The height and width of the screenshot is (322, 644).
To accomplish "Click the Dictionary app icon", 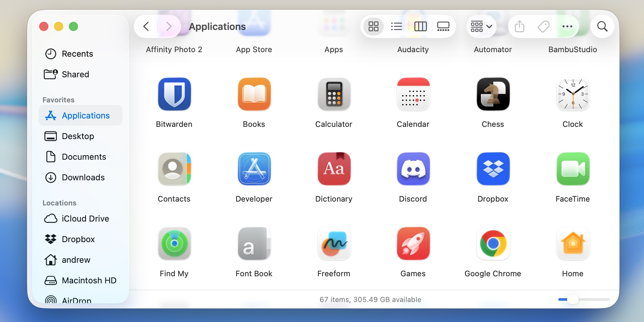I will (x=334, y=169).
